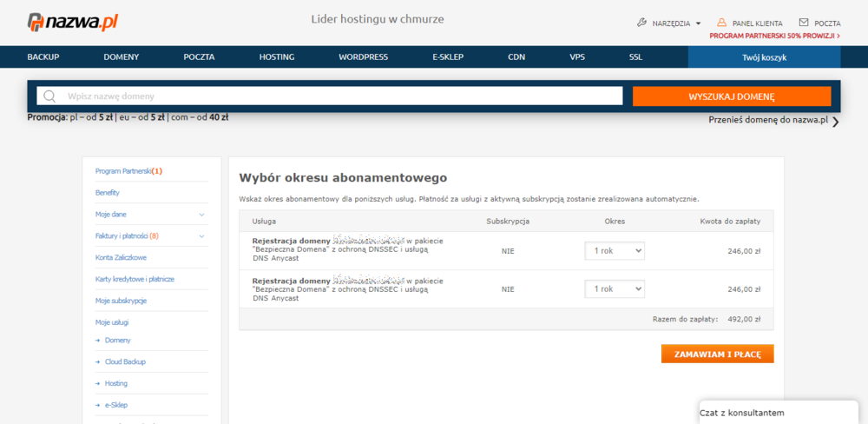Image resolution: width=868 pixels, height=424 pixels.
Task: Open the BACKUP menu
Action: pos(43,57)
